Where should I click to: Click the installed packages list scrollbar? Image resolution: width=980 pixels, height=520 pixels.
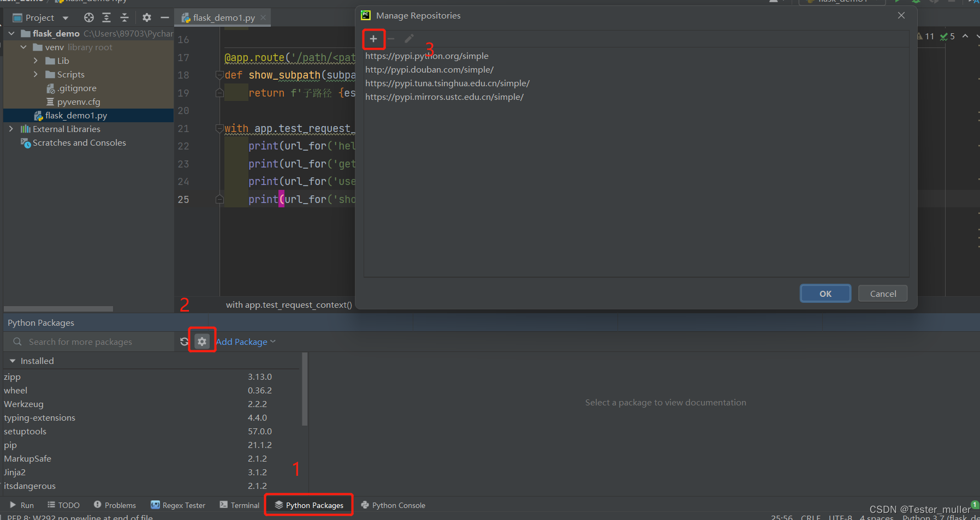tap(305, 388)
